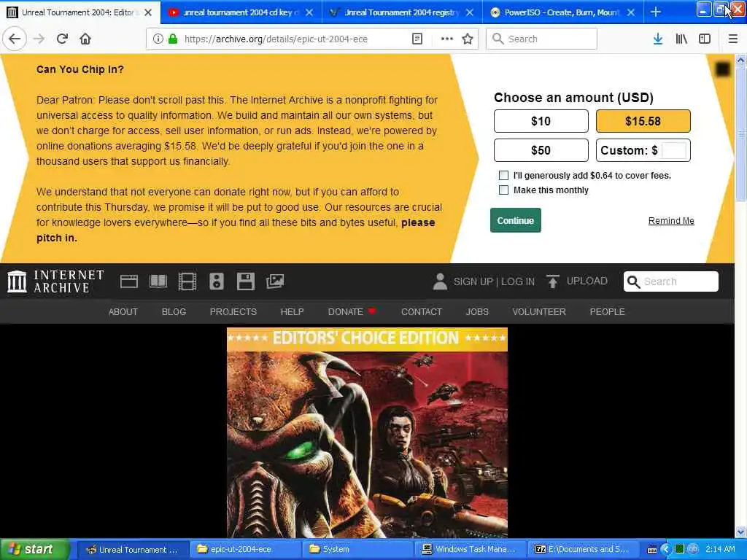Open the HELP menu item
The height and width of the screenshot is (560, 747).
tap(292, 311)
